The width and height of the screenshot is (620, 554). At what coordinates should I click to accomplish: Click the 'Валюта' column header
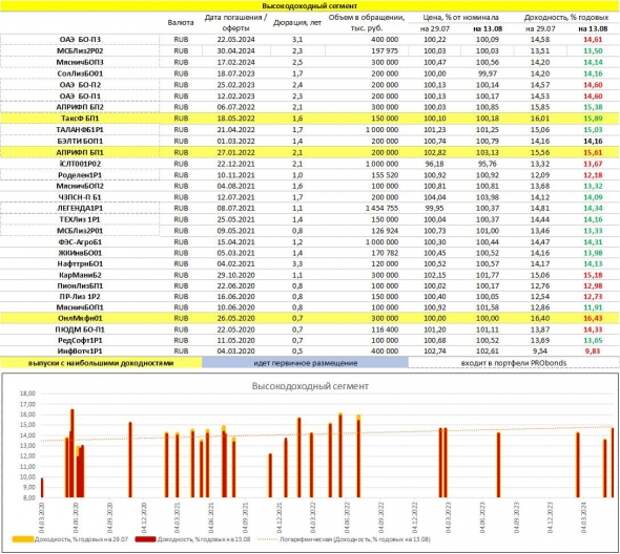coord(181,23)
